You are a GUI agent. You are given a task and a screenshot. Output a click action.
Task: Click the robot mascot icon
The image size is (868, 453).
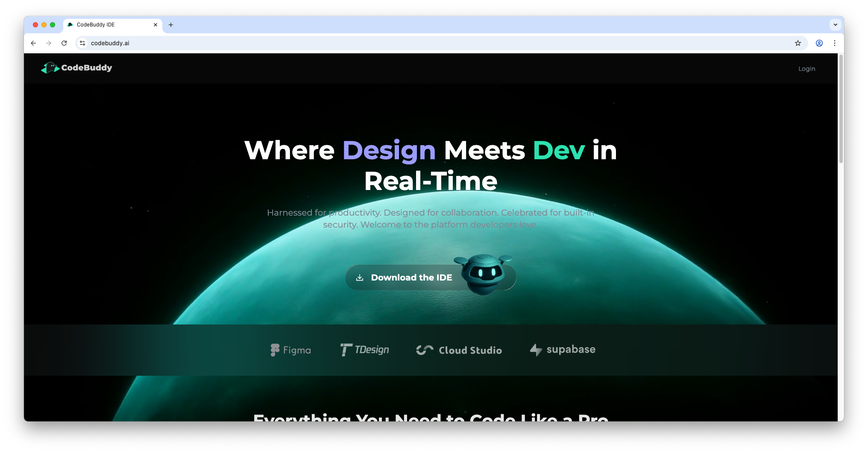483,274
